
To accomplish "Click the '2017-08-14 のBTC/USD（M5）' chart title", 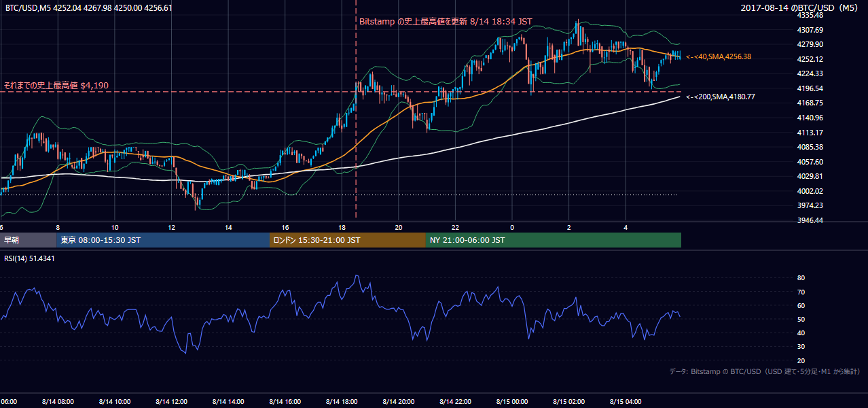I will coord(800,8).
